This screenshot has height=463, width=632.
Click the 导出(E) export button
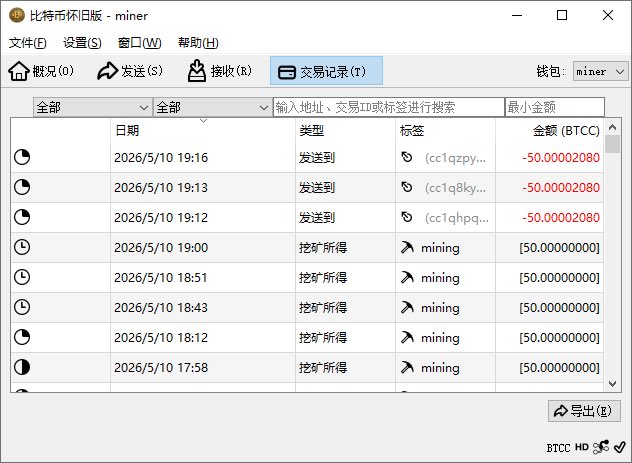[x=584, y=411]
